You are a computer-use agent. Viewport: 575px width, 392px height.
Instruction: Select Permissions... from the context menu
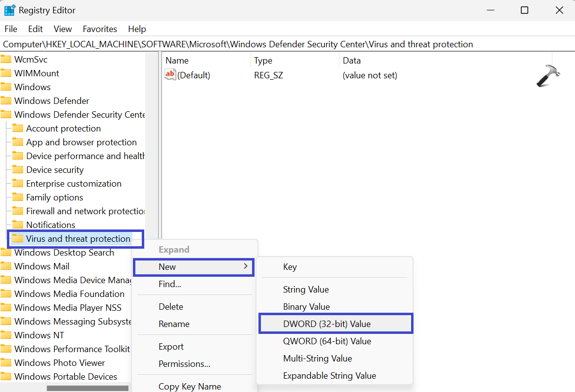click(184, 364)
